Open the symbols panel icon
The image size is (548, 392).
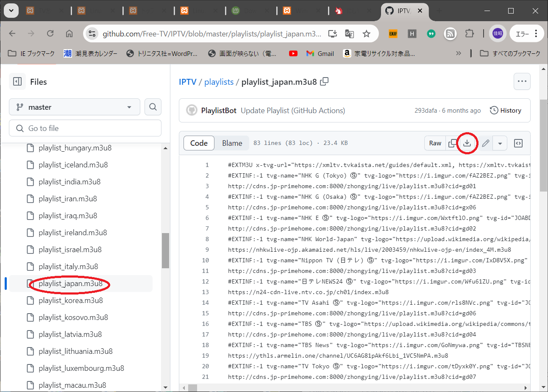518,143
